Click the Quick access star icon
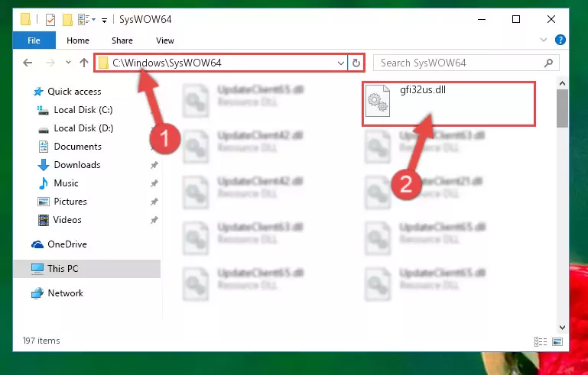The image size is (588, 375). (x=38, y=92)
